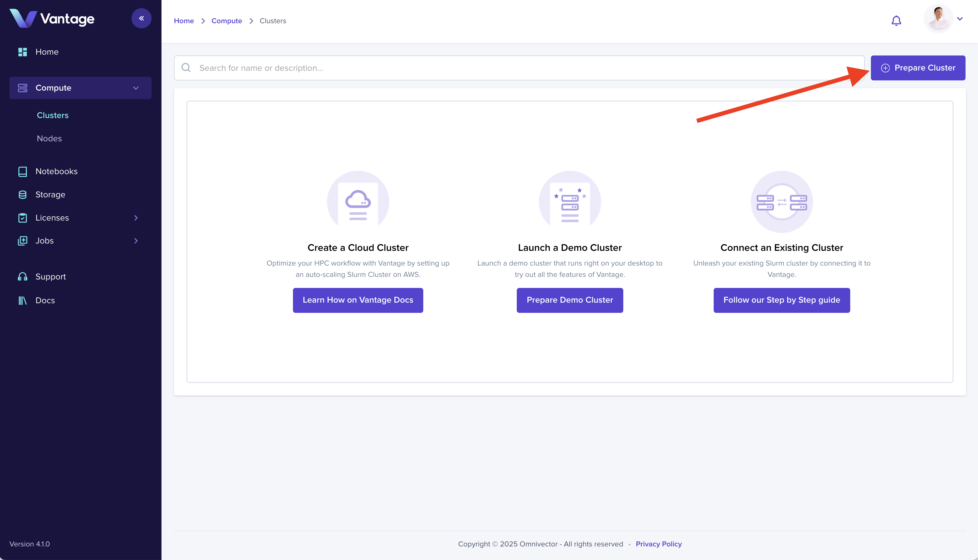This screenshot has height=560, width=978.
Task: Click the Support headphones icon
Action: pos(23,277)
